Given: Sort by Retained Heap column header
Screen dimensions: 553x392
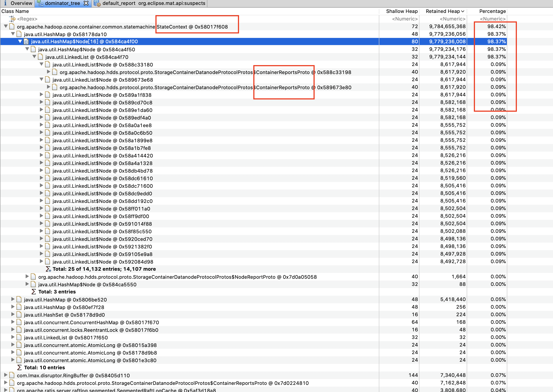Looking at the screenshot, I should [x=443, y=11].
